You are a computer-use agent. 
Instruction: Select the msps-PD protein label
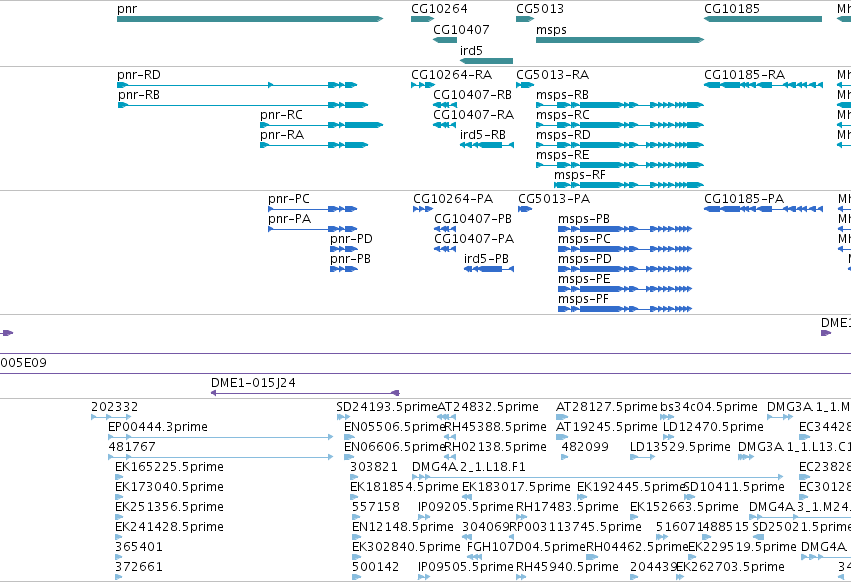[585, 259]
